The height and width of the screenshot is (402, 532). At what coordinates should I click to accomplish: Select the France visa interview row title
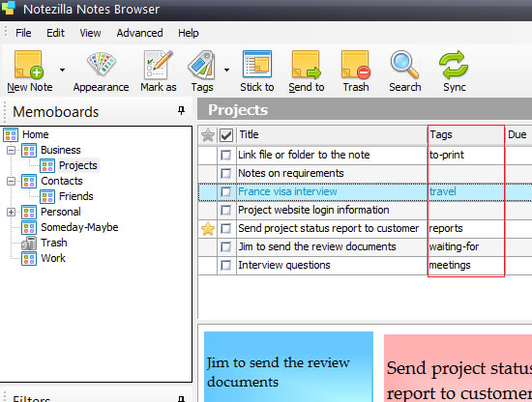pos(287,191)
